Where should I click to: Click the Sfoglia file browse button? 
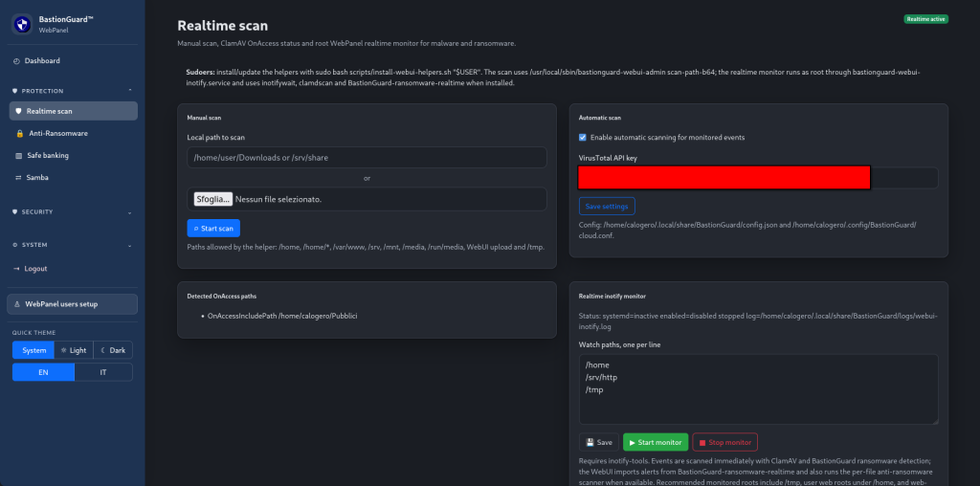(x=213, y=199)
